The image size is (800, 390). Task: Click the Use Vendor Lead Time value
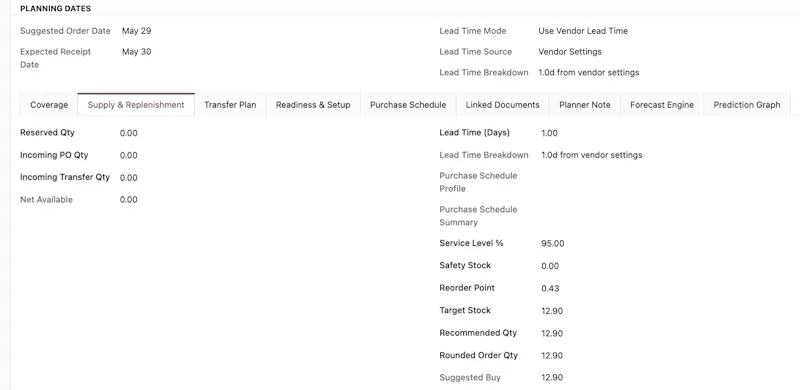(583, 31)
